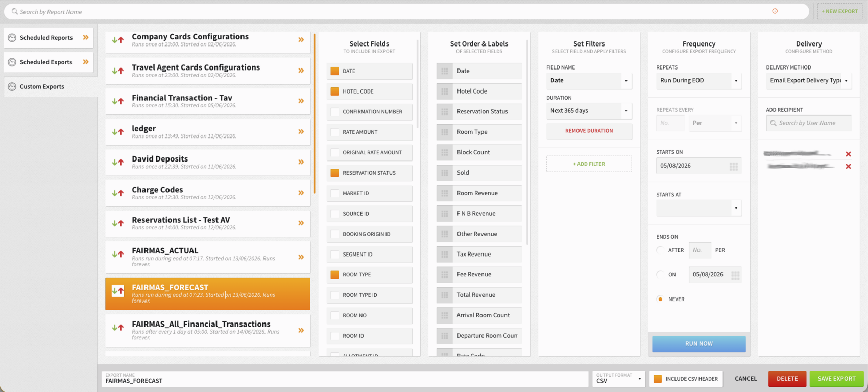
Task: Click the Export Name input field
Action: pyautogui.click(x=345, y=379)
